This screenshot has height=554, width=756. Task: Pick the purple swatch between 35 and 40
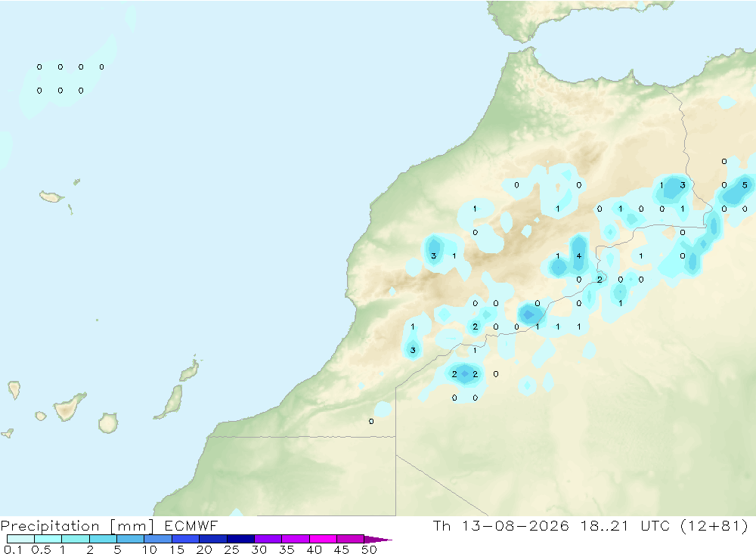(295, 539)
